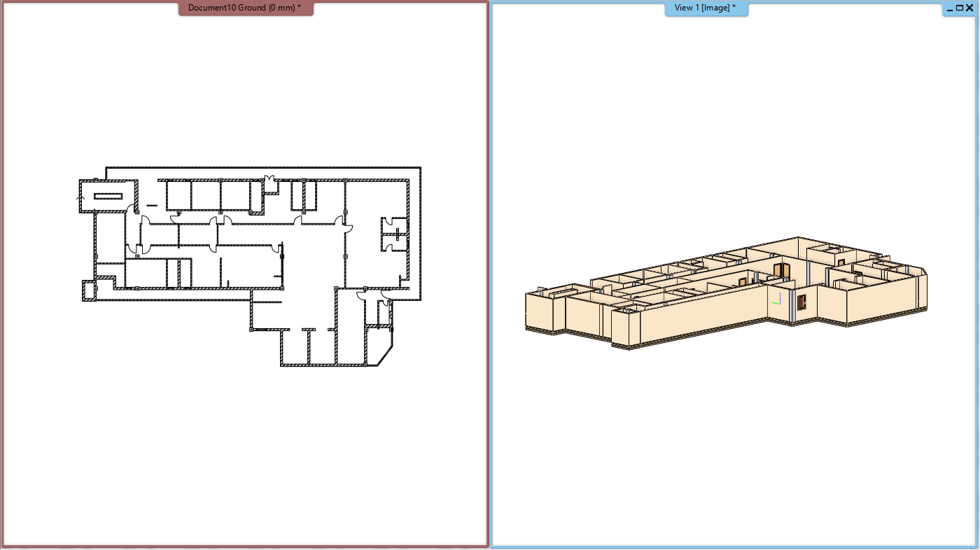The image size is (980, 550).
Task: Click the short line segment beside the top-left room
Action: tap(152, 205)
